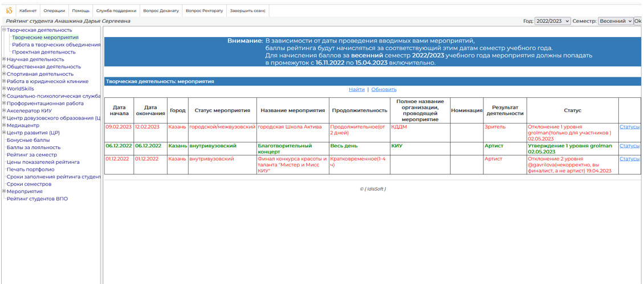
Task: Click the Продолжительность column header
Action: pos(360,110)
